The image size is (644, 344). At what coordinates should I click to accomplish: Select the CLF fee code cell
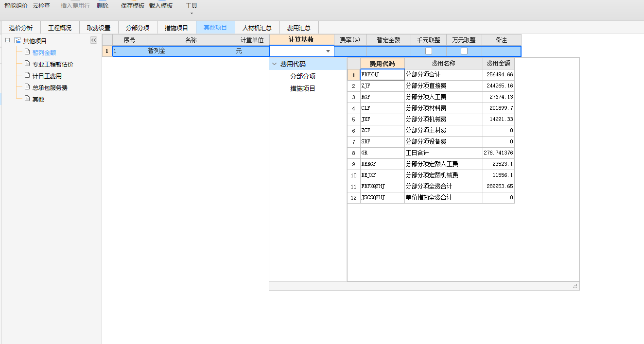(x=383, y=108)
